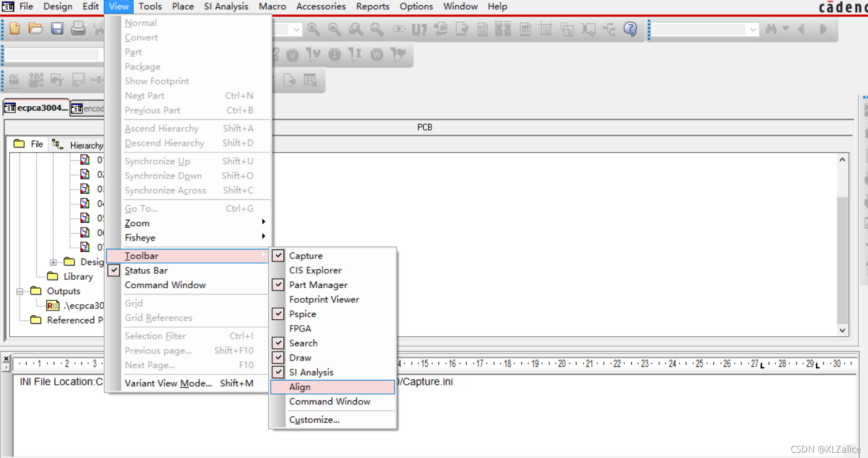Open the dropdown arrow beside binoculars
The image size is (868, 458).
pos(786,29)
